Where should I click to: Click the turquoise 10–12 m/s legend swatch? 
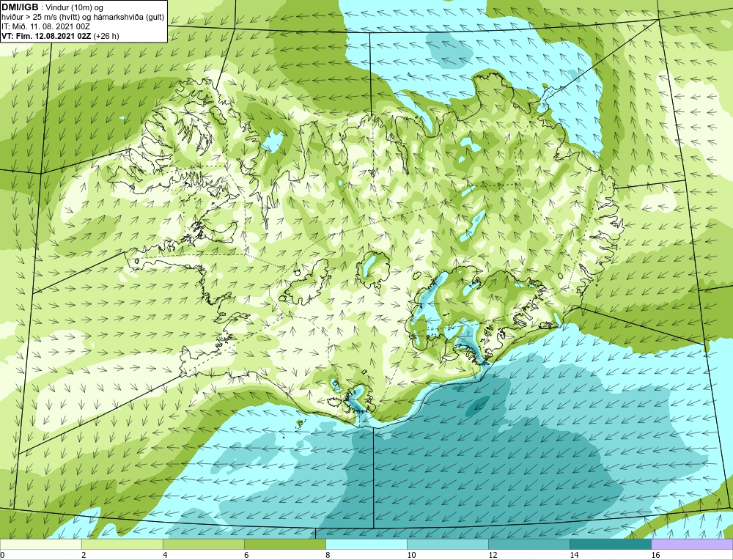[x=447, y=544]
